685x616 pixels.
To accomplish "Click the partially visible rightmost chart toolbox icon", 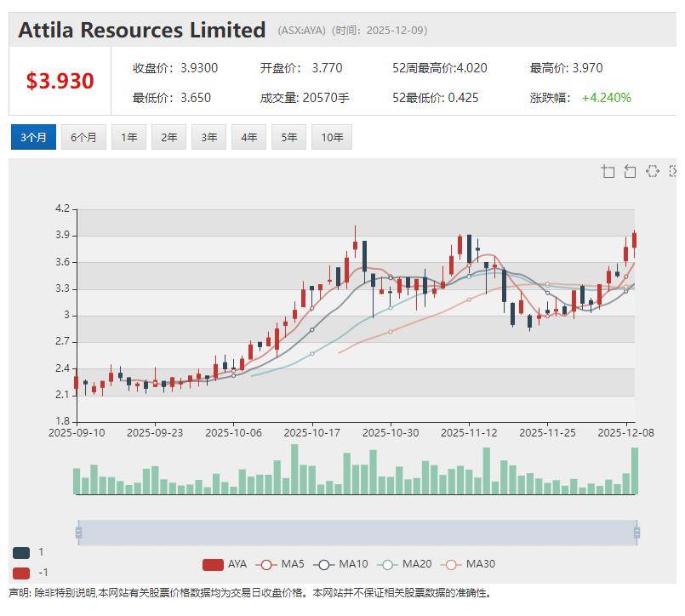I will pyautogui.click(x=673, y=172).
